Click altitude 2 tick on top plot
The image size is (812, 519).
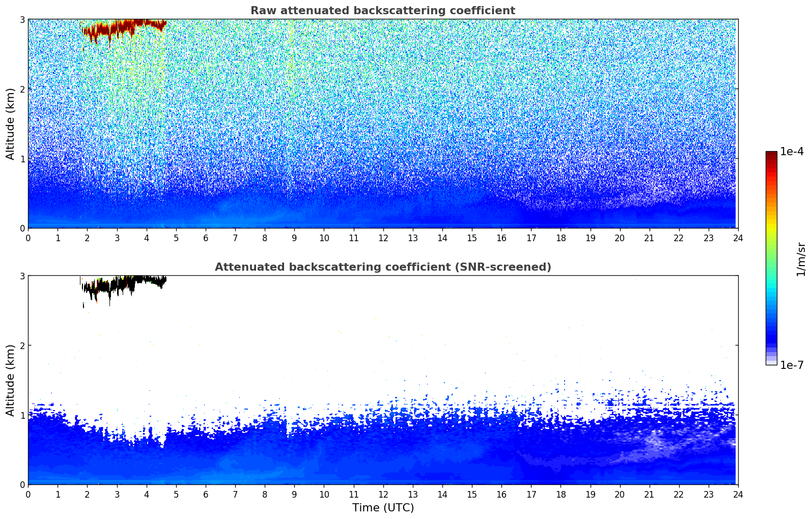click(22, 89)
